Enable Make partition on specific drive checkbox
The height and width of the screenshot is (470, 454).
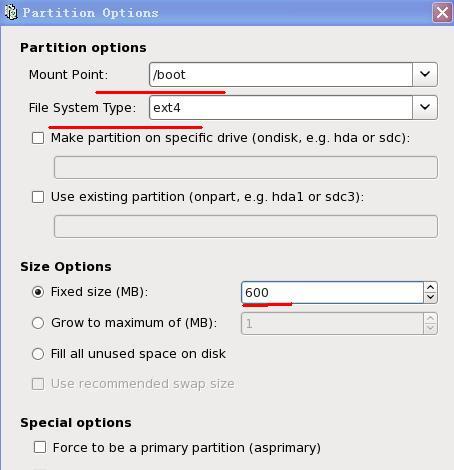[x=38, y=138]
